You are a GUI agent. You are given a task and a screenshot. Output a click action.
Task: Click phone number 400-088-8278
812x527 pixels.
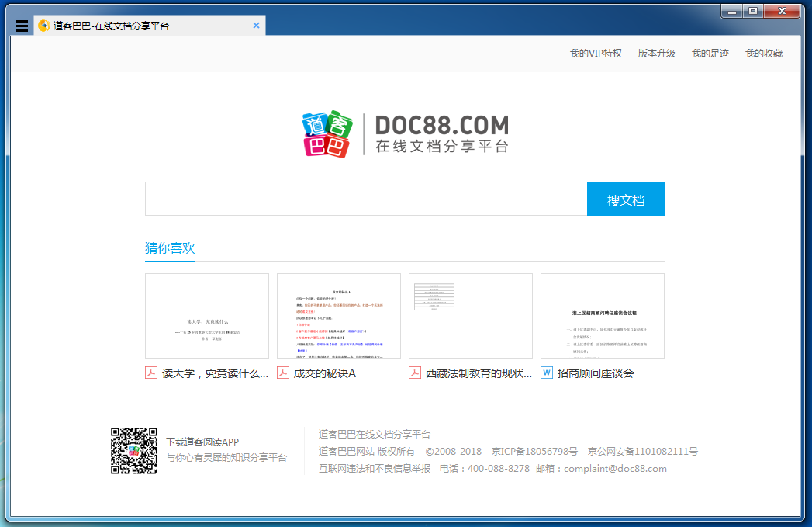point(498,469)
